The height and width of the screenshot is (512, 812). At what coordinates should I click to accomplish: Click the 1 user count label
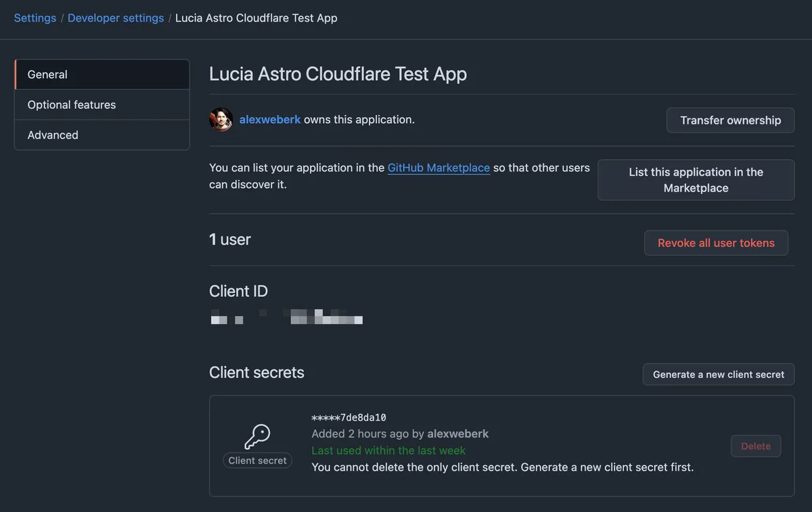230,239
